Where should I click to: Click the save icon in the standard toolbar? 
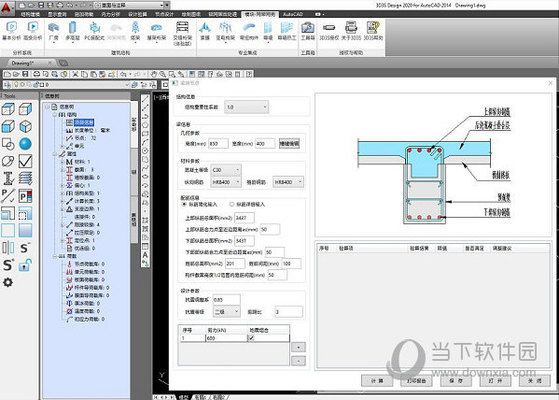tap(25, 74)
